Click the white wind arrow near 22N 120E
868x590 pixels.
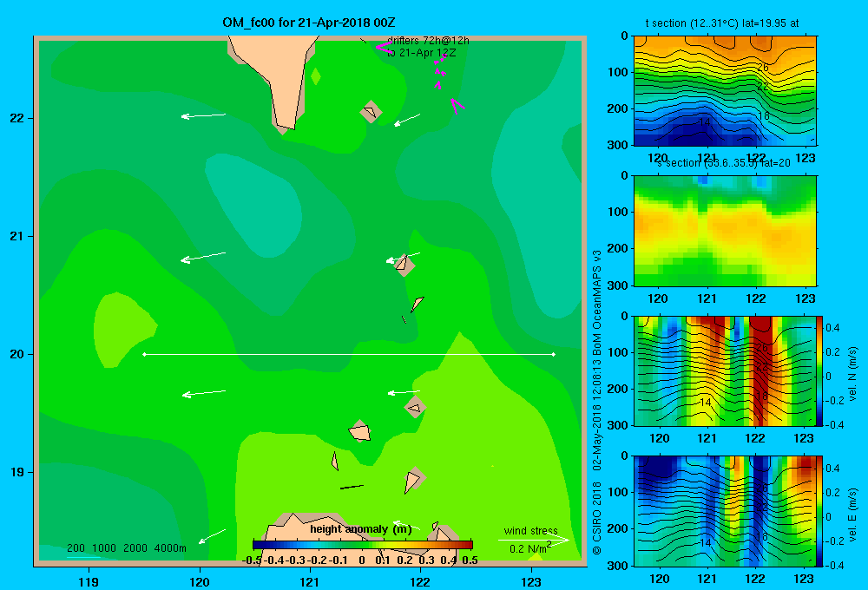point(203,115)
